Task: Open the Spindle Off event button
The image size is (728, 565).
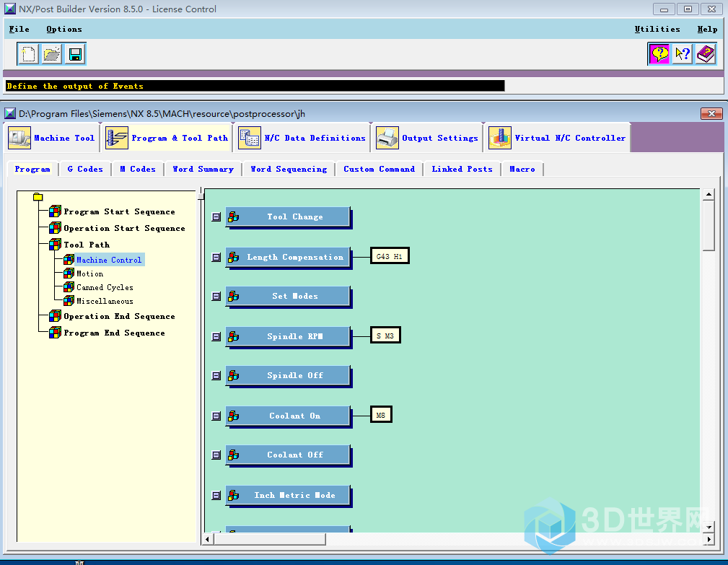Action: [x=289, y=376]
